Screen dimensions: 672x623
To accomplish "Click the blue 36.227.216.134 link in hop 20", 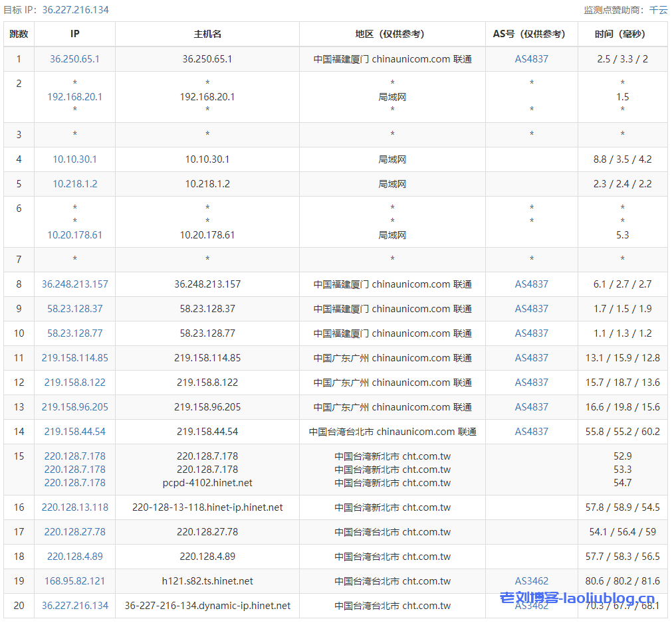I will pyautogui.click(x=74, y=606).
